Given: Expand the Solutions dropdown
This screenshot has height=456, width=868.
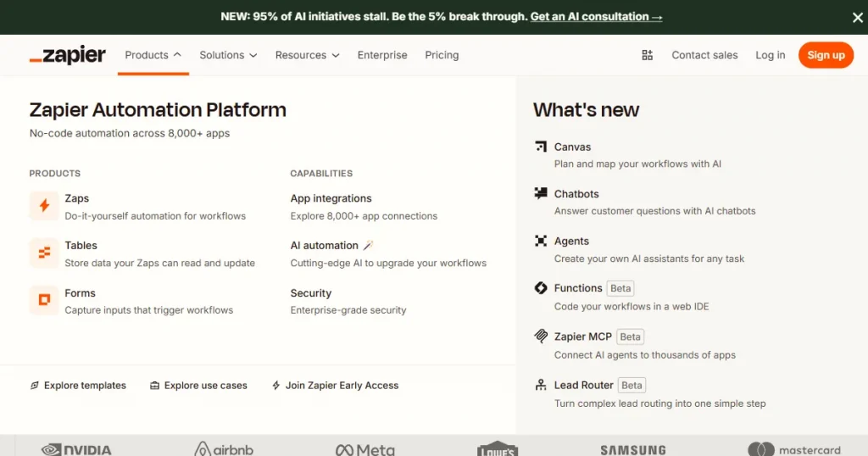Looking at the screenshot, I should [228, 55].
